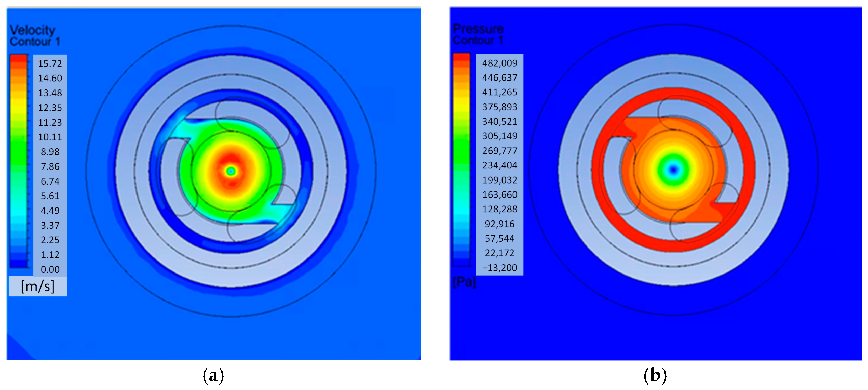This screenshot has height=390, width=868.
Task: Select the 8.98 velocity legend label
Action: [x=50, y=152]
